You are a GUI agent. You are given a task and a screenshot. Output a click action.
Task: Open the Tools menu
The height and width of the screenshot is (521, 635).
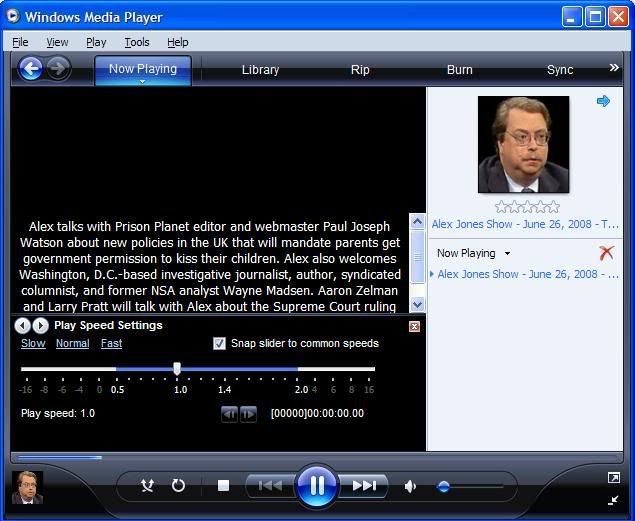tap(137, 42)
